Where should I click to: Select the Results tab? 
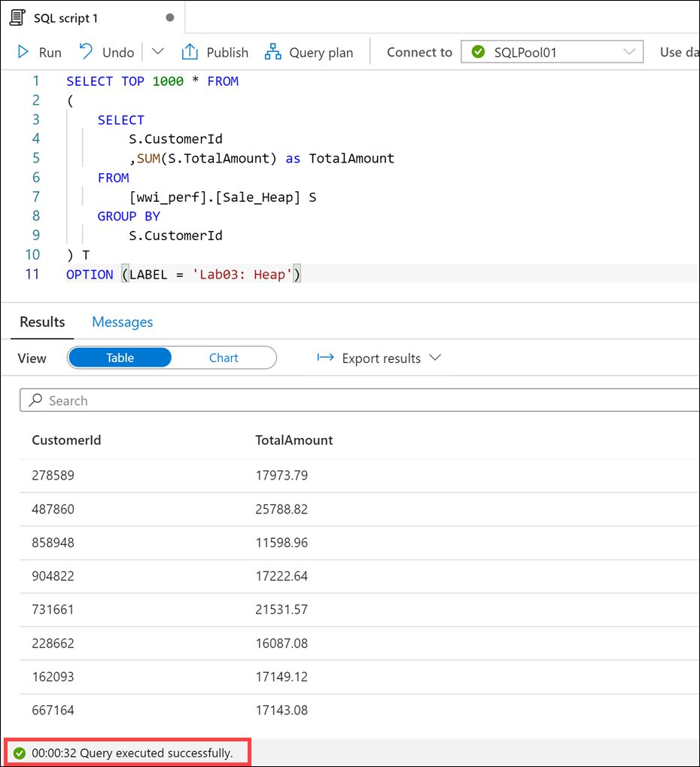pyautogui.click(x=41, y=321)
